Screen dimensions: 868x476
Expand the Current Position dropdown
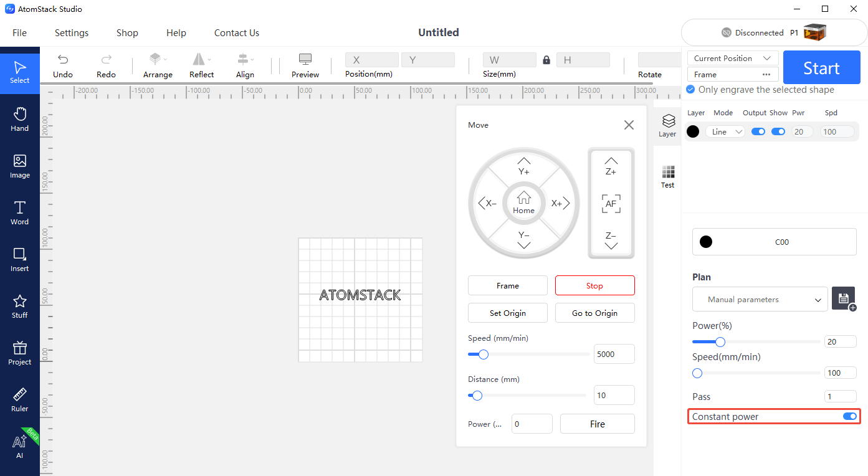click(733, 58)
